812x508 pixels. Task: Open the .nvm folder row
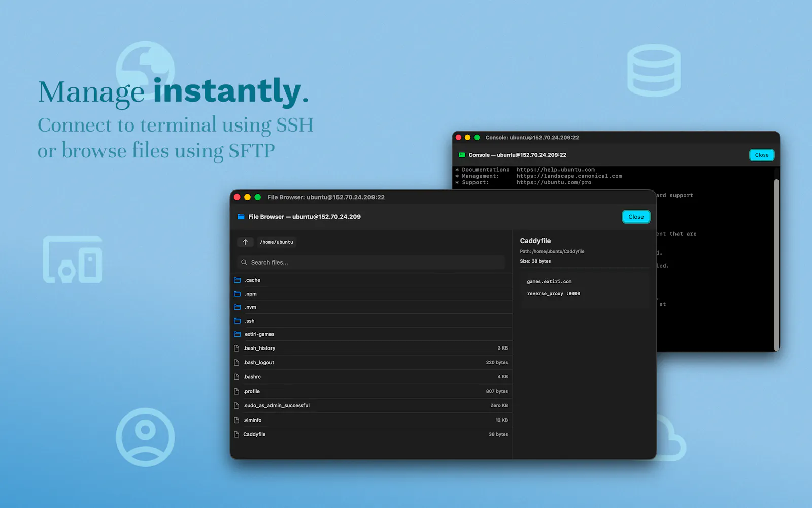pos(372,307)
